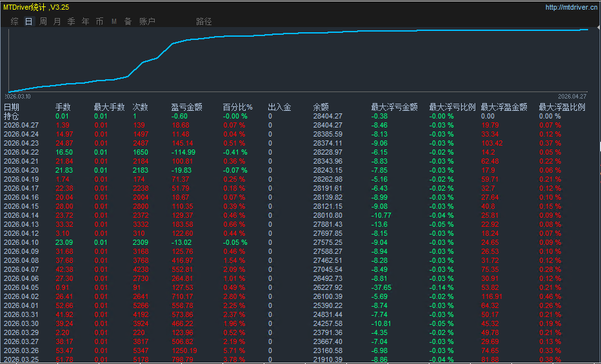Click the 2026.03.26 date row

[x=21, y=350]
